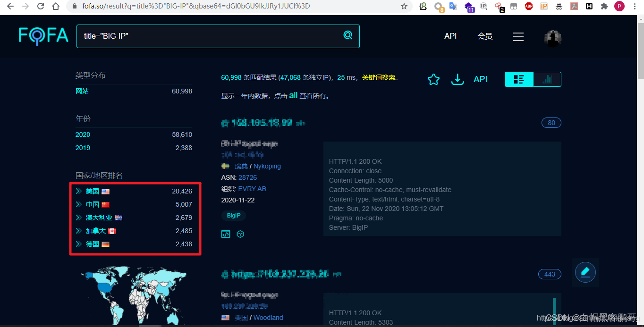Open organization EVRY AB link
The image size is (644, 327).
pos(252,189)
